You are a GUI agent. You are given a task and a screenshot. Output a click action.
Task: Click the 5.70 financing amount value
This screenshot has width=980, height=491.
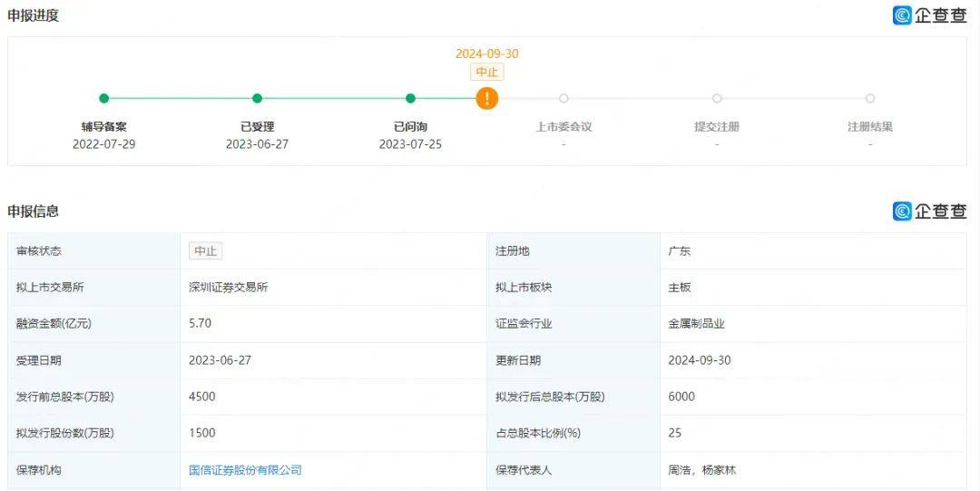point(200,323)
